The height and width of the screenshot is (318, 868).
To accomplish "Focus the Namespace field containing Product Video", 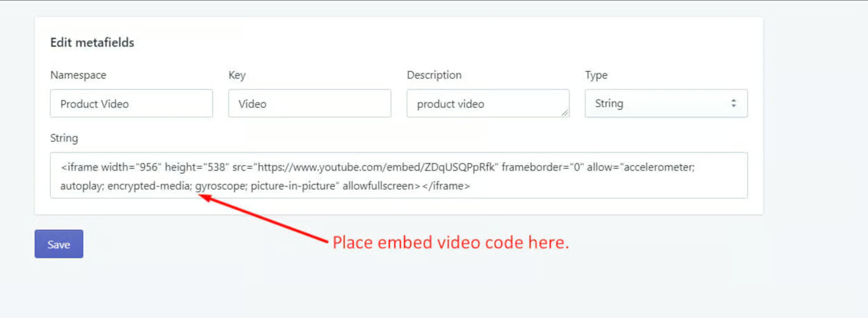I will pos(132,103).
